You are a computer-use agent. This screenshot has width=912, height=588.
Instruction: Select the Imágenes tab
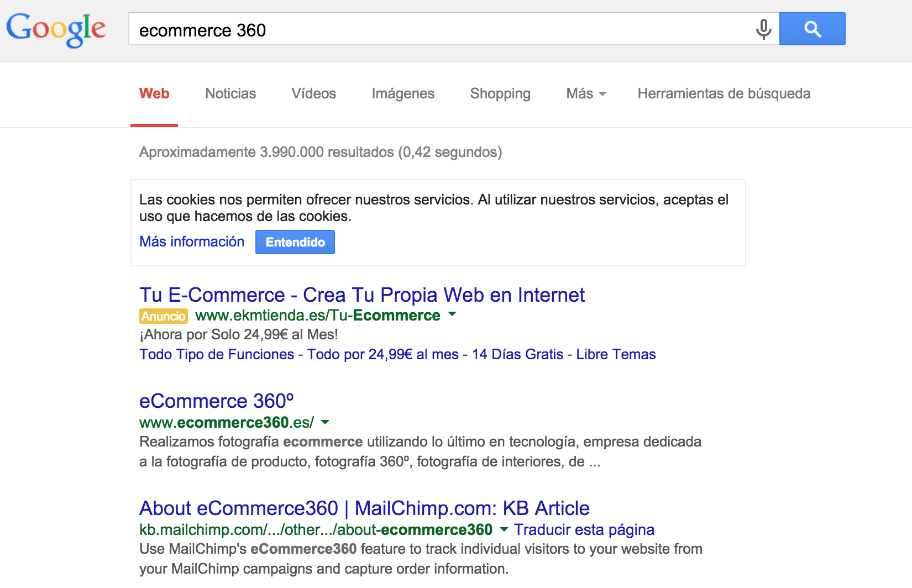click(x=403, y=94)
